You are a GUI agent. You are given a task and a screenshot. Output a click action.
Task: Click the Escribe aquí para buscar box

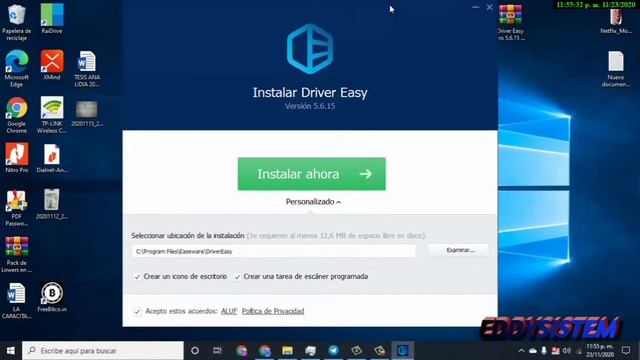[103, 351]
